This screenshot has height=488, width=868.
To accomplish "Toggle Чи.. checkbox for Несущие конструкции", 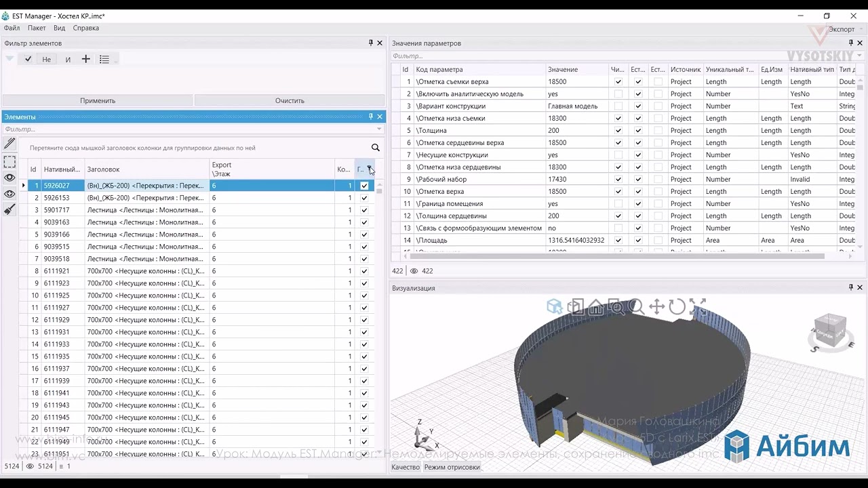I will (618, 155).
